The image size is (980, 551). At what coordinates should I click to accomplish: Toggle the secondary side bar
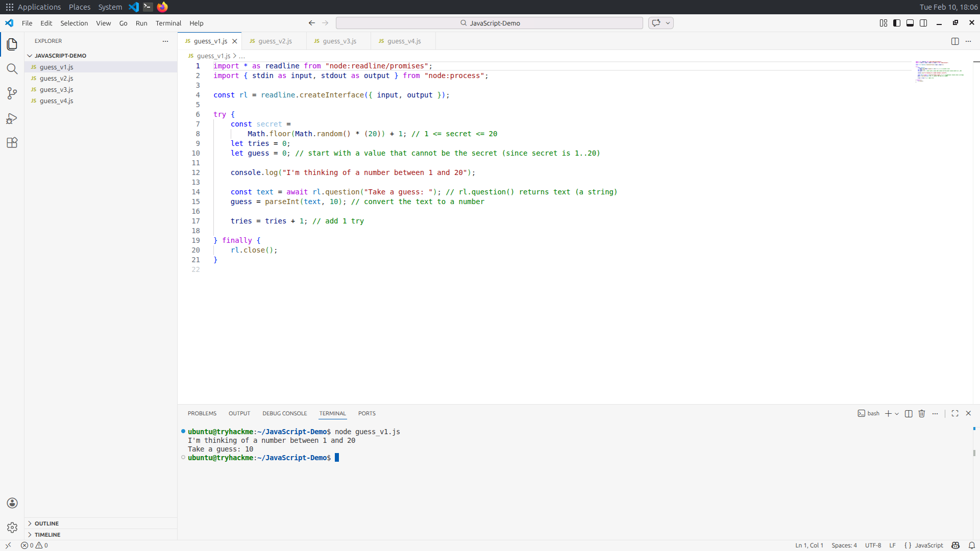(924, 23)
